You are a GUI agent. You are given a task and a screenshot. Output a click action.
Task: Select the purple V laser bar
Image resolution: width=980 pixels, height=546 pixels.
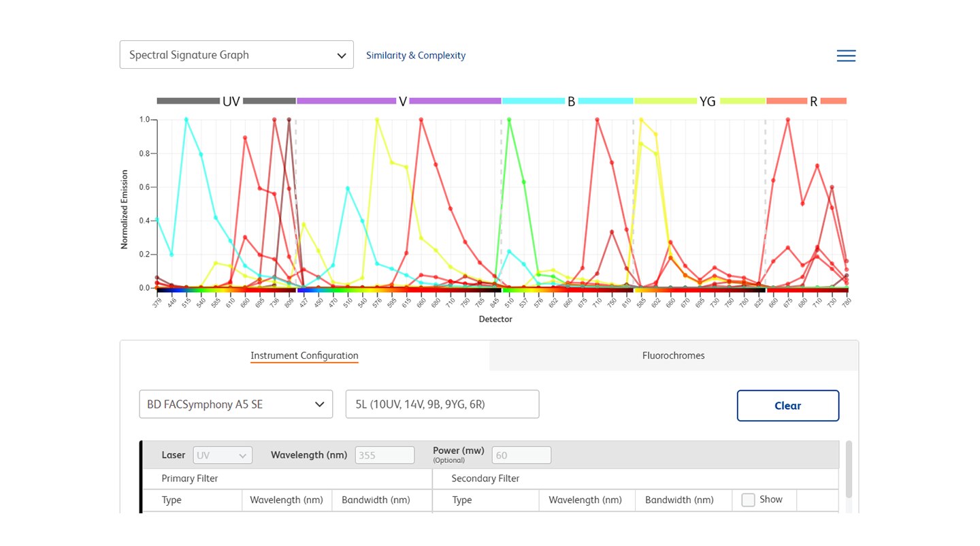pos(346,101)
